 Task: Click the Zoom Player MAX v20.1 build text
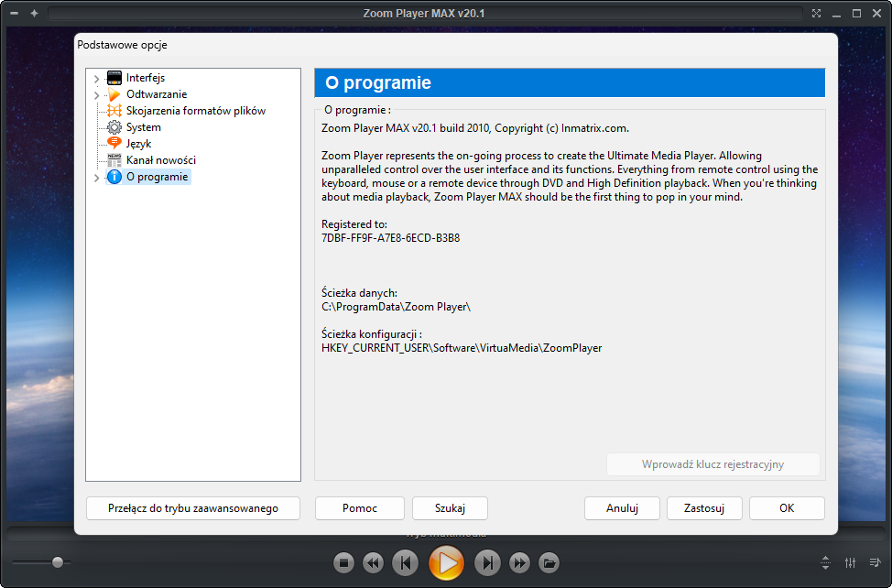click(x=475, y=128)
